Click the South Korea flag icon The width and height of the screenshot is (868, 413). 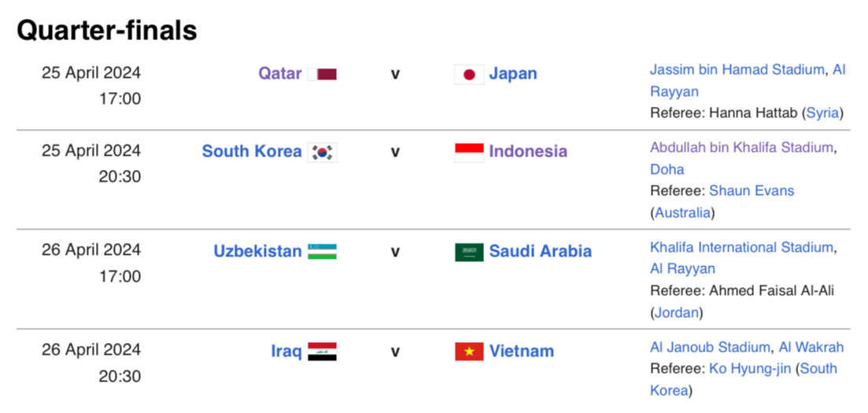pyautogui.click(x=322, y=152)
